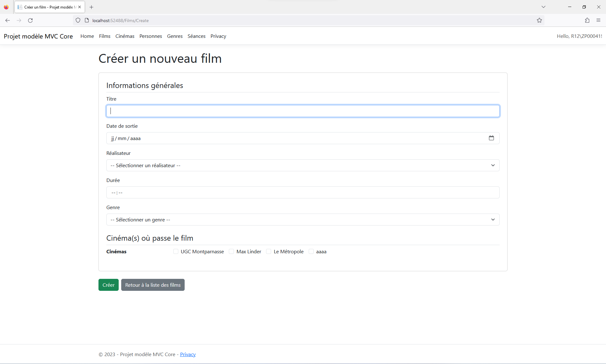The height and width of the screenshot is (364, 606).
Task: Click the browser back arrow
Action: click(8, 21)
